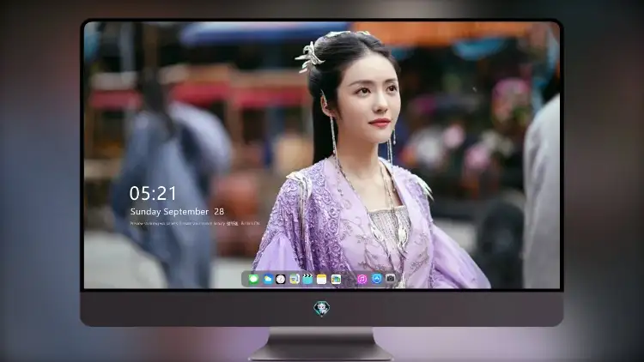Open the Weather app in dock

click(x=267, y=279)
